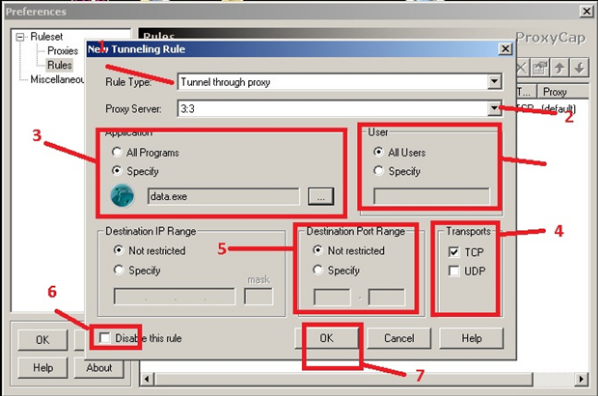Click the data.exe application icon
Viewport: 598px width, 396px height.
pos(122,196)
